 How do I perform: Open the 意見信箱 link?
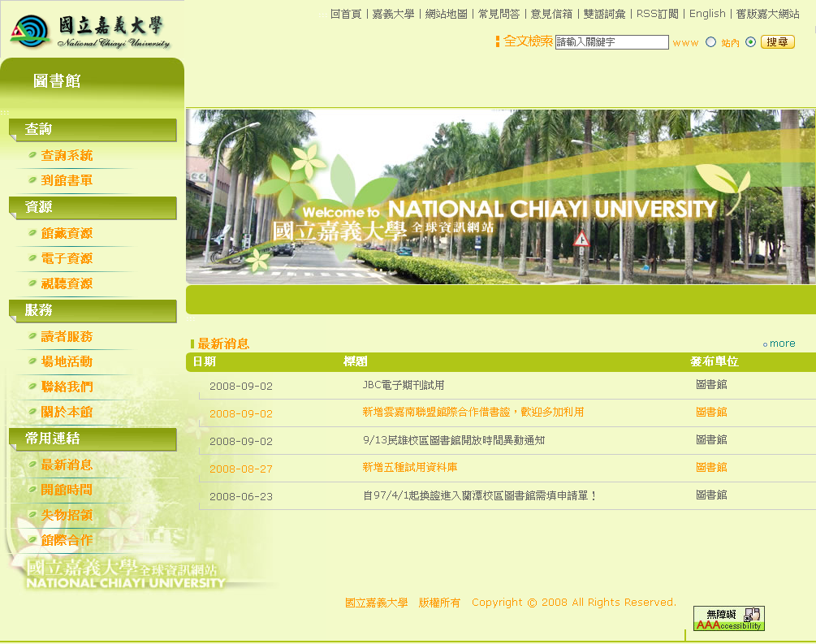[x=551, y=14]
